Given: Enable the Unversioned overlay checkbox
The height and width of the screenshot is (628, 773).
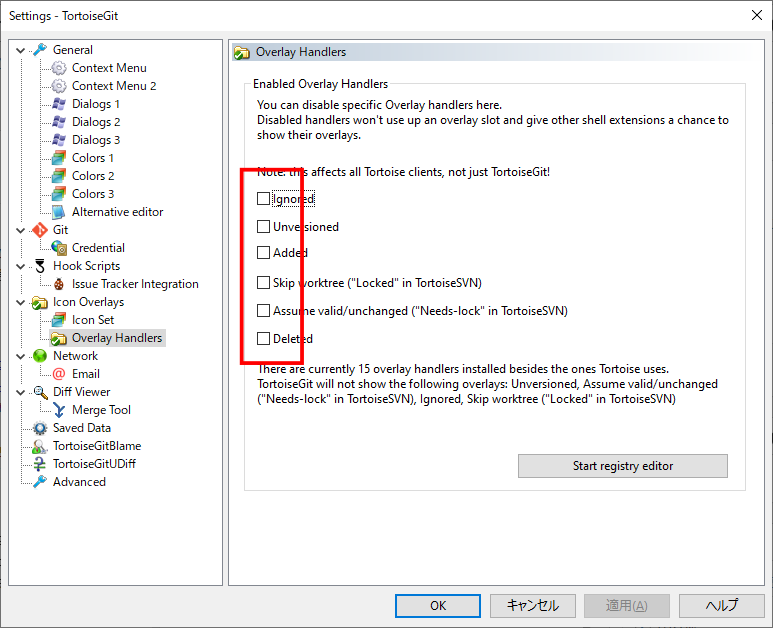Looking at the screenshot, I should click(264, 227).
